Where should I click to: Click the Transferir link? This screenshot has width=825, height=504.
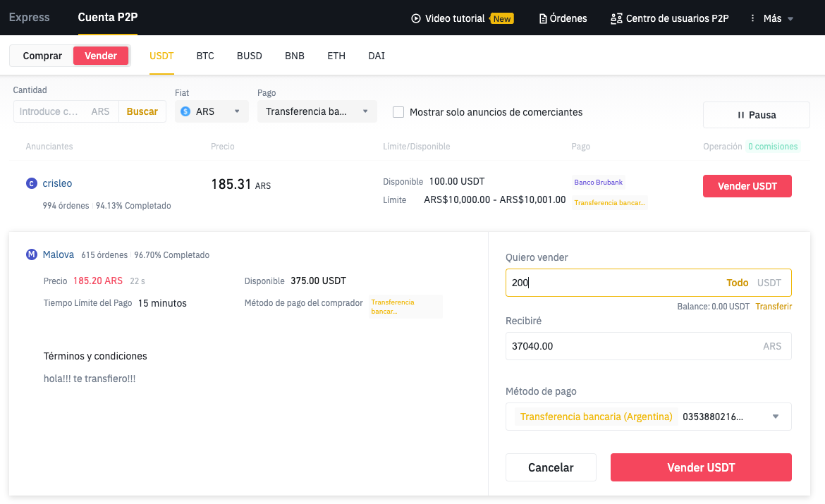pos(774,306)
